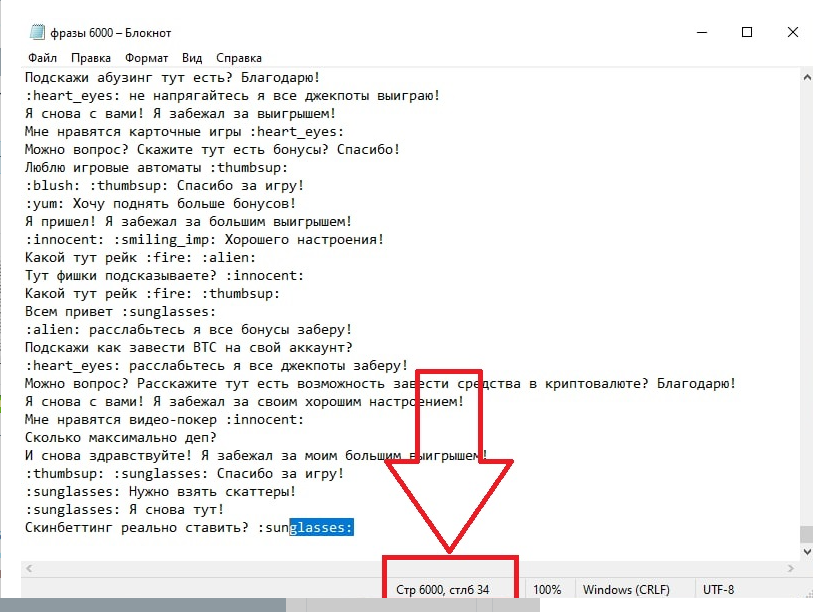Image resolution: width=813 pixels, height=612 pixels.
Task: Click the line asking 'тут есть бонусы? Спасибо!'
Action: 213,150
